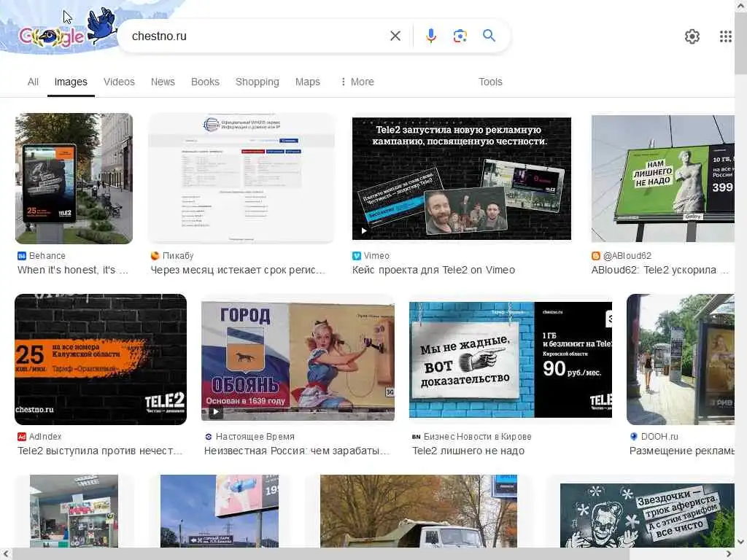This screenshot has width=747, height=560.
Task: Open the News tab
Action: pos(163,82)
